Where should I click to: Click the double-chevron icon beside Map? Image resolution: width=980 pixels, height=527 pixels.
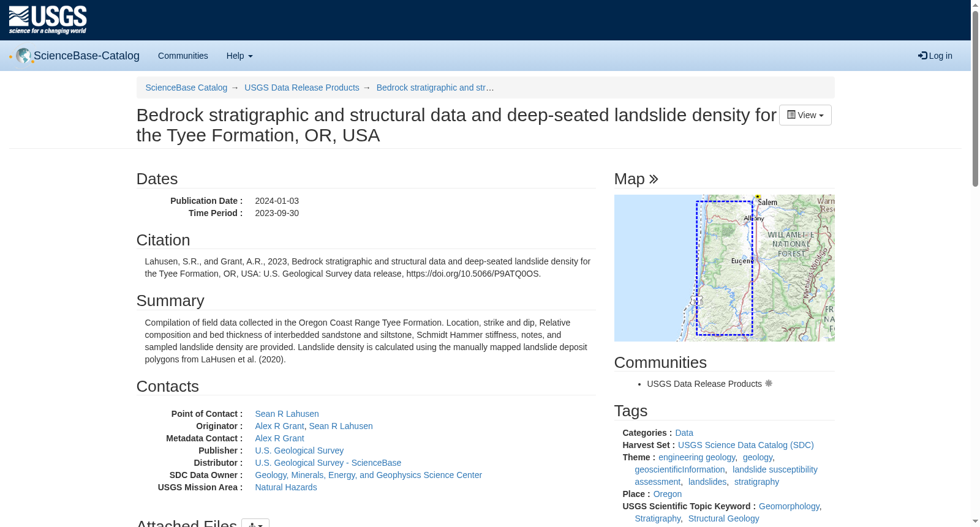tap(654, 179)
